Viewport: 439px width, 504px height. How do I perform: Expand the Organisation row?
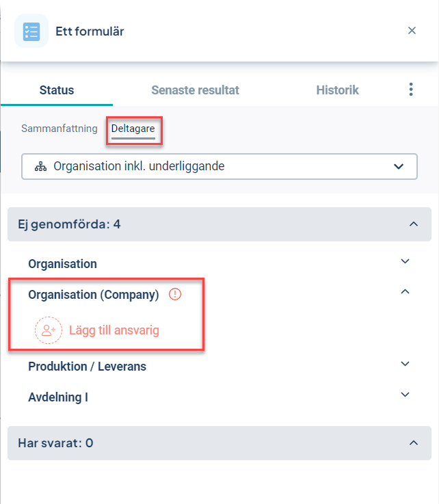[405, 261]
